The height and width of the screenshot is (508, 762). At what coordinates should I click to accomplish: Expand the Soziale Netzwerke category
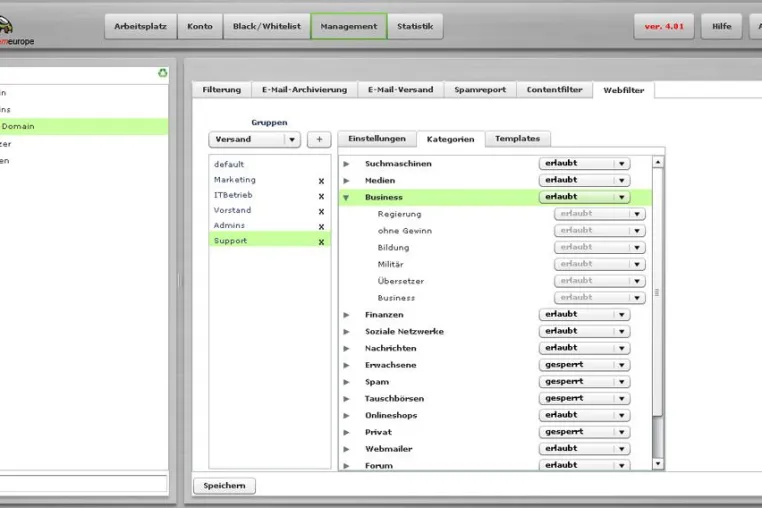[346, 332]
